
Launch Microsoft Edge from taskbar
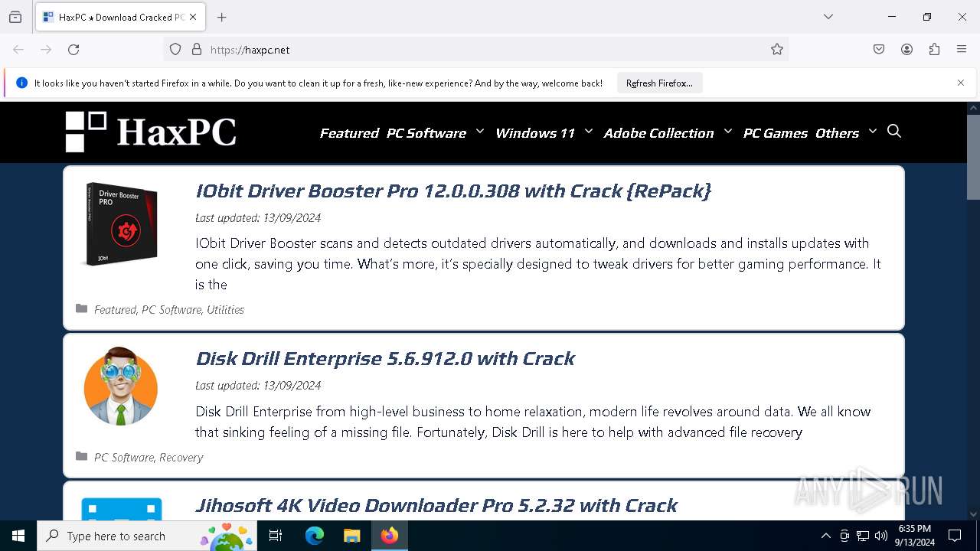[x=315, y=536]
